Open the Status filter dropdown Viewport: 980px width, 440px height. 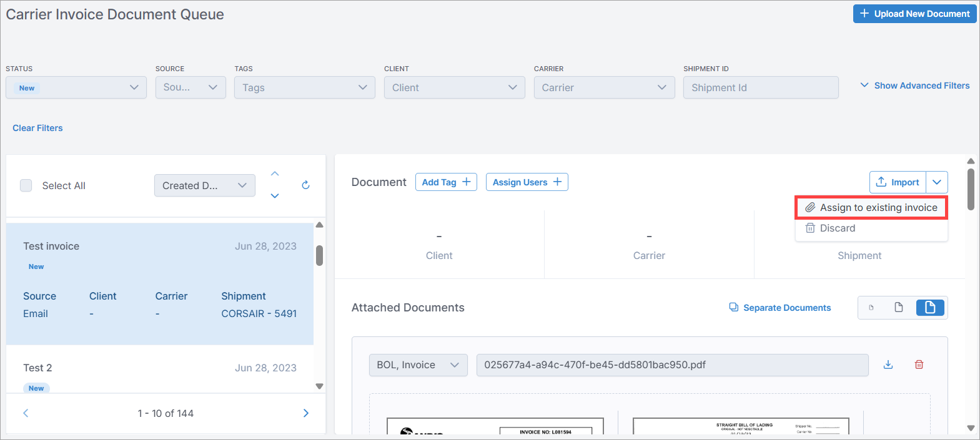(x=76, y=87)
